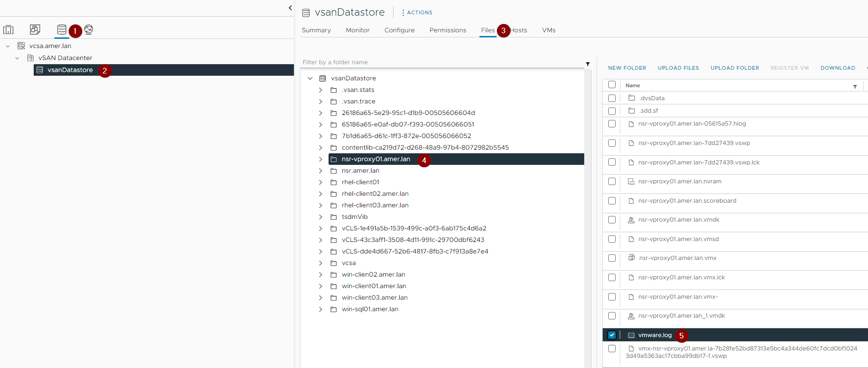Open the VMs and Templates inventory icon
The height and width of the screenshot is (368, 868).
click(35, 30)
